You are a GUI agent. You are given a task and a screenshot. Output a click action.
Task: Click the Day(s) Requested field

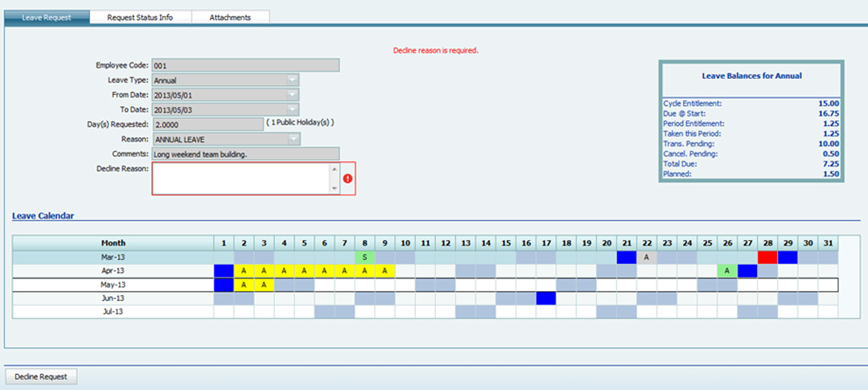[207, 124]
